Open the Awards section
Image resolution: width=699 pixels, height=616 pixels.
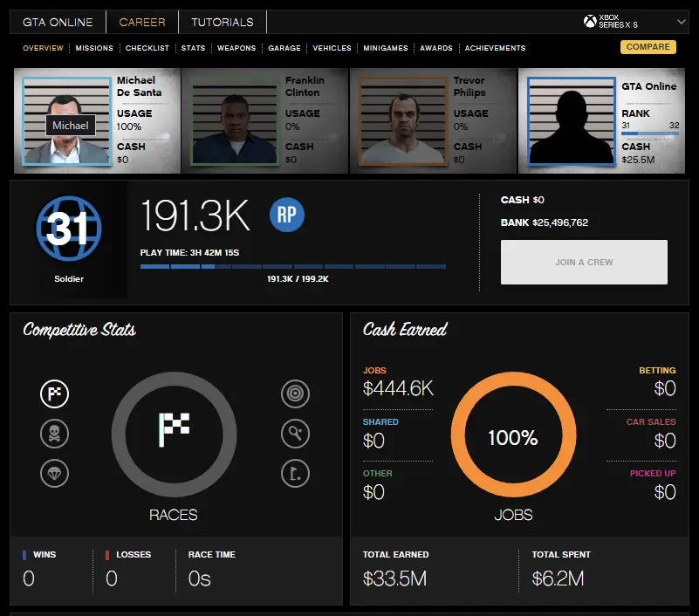point(436,48)
